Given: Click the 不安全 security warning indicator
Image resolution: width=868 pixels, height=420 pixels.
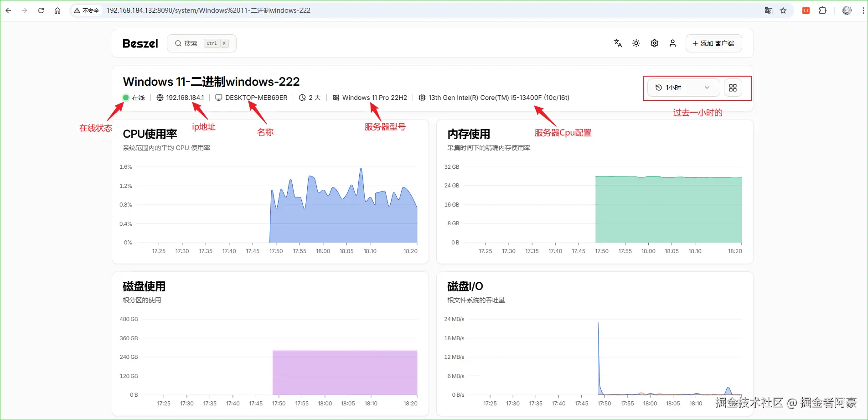Looking at the screenshot, I should pyautogui.click(x=87, y=10).
